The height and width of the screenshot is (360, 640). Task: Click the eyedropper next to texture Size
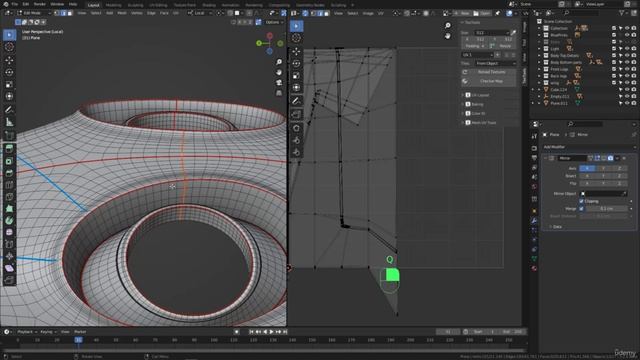pos(513,32)
